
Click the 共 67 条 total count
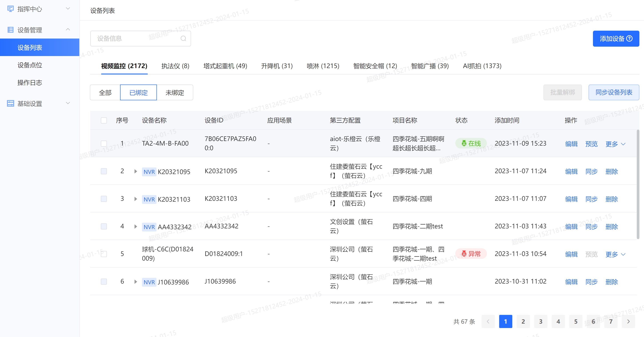click(x=464, y=321)
